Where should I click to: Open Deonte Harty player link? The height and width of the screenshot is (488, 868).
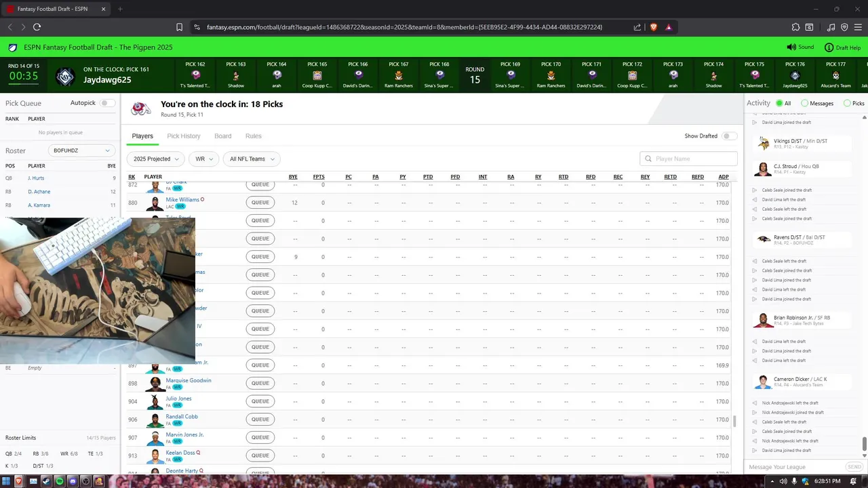click(182, 471)
